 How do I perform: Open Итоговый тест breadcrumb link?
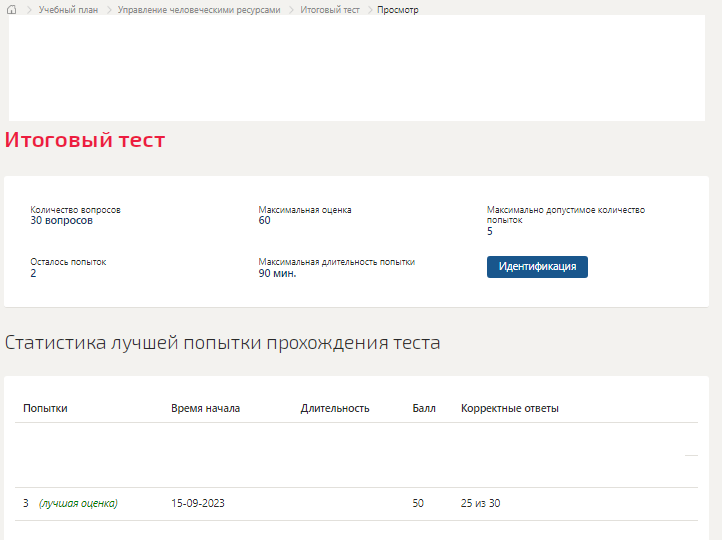click(x=330, y=10)
